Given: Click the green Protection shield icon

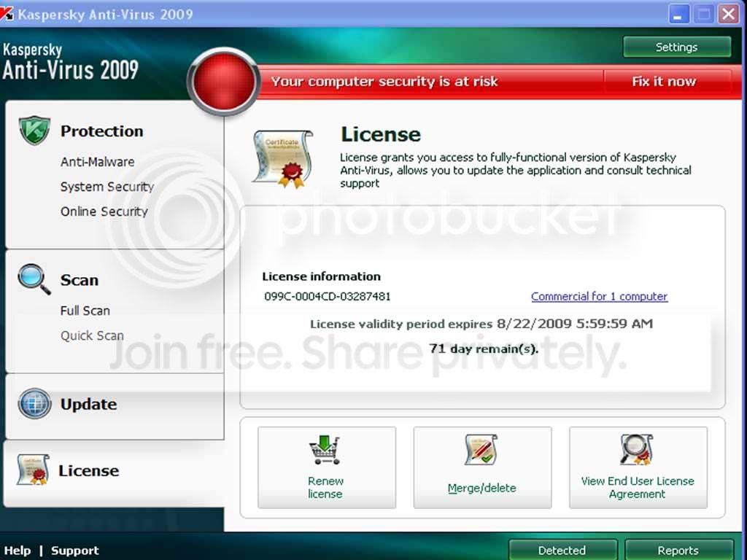Looking at the screenshot, I should (x=34, y=130).
